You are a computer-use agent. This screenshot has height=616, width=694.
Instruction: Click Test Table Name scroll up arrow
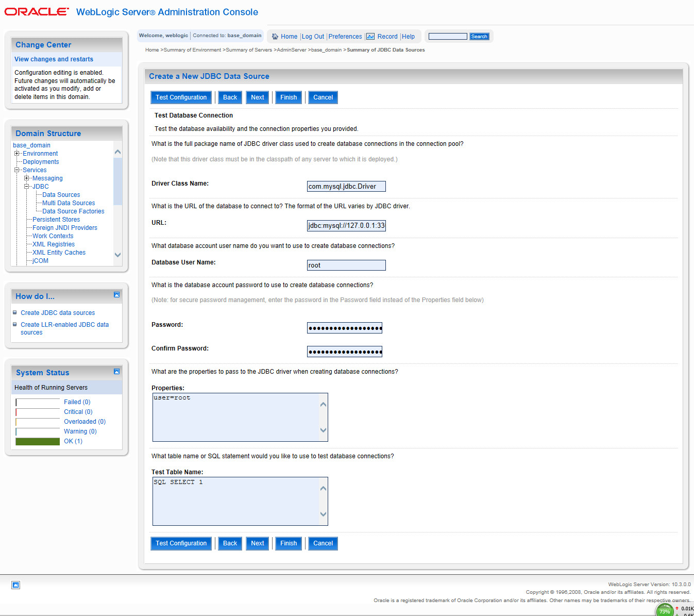click(323, 488)
